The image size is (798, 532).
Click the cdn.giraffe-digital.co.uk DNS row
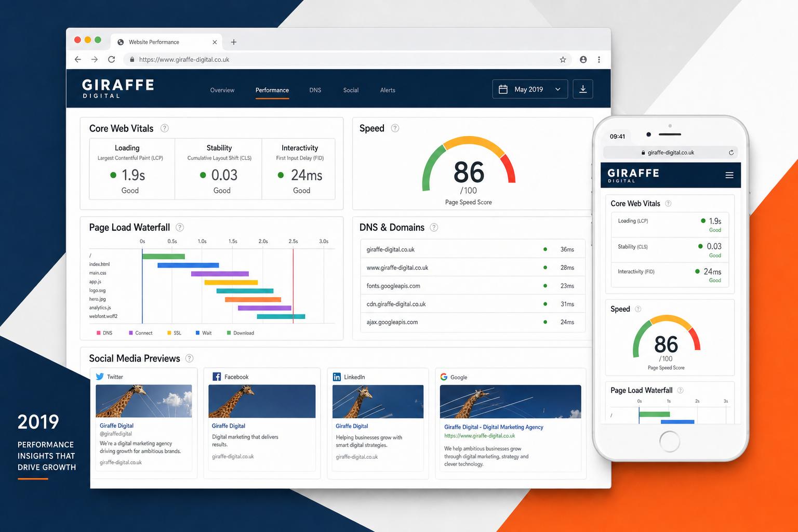(x=473, y=304)
